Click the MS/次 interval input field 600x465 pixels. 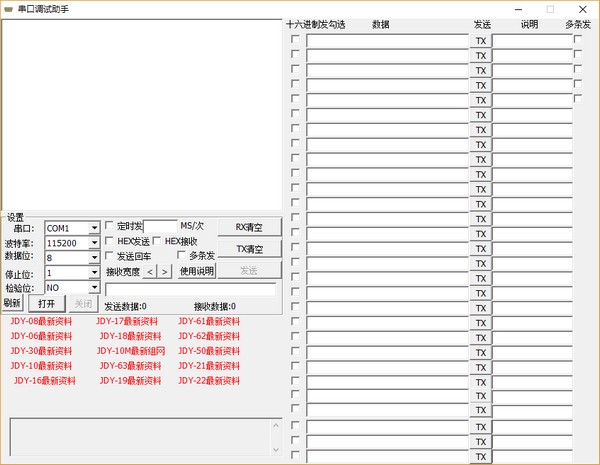tap(160, 226)
